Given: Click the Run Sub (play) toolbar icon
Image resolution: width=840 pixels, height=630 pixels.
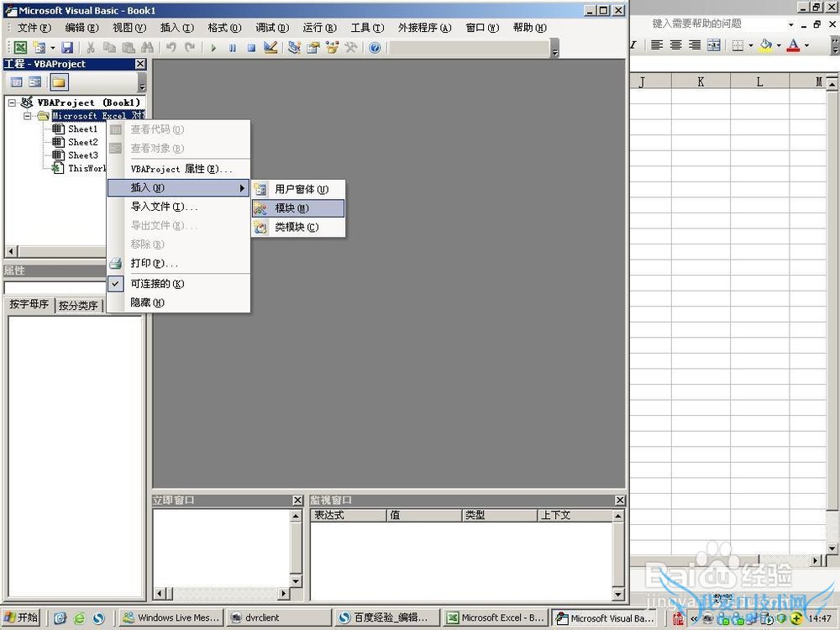Looking at the screenshot, I should pos(213,48).
